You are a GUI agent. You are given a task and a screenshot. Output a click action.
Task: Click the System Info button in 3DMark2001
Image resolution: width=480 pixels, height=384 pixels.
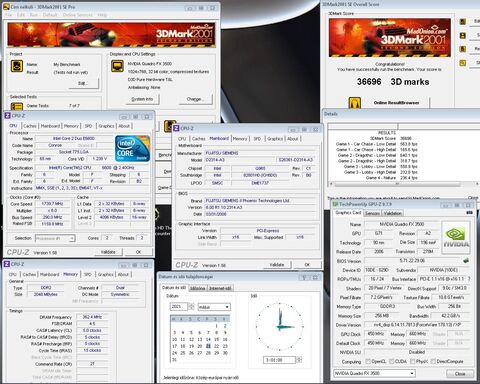[142, 99]
